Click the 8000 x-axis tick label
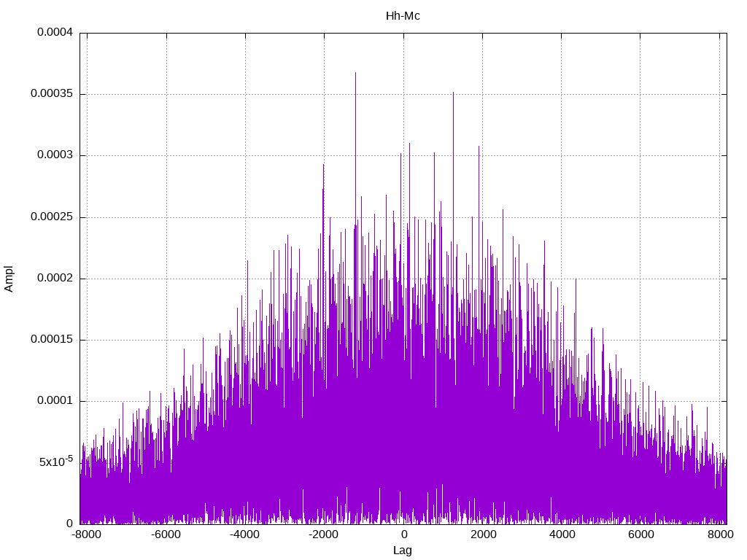 pyautogui.click(x=720, y=534)
